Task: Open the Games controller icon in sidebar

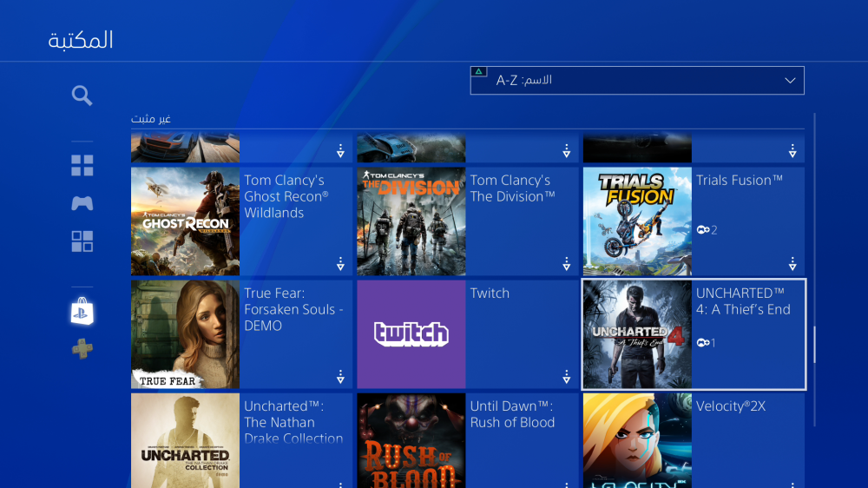Action: [x=82, y=203]
